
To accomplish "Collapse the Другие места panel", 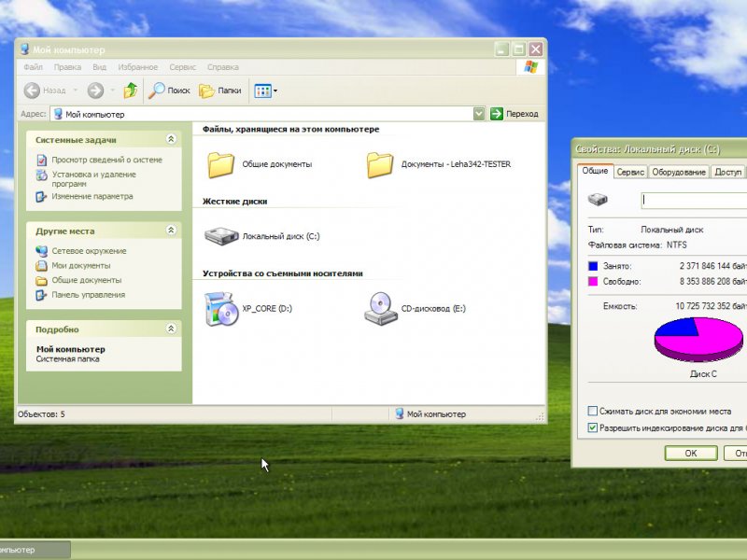I will pyautogui.click(x=171, y=231).
